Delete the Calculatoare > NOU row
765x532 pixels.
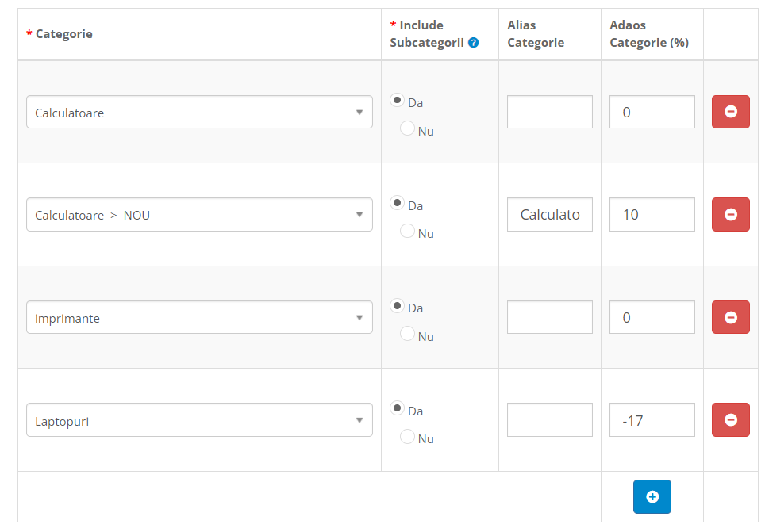730,214
